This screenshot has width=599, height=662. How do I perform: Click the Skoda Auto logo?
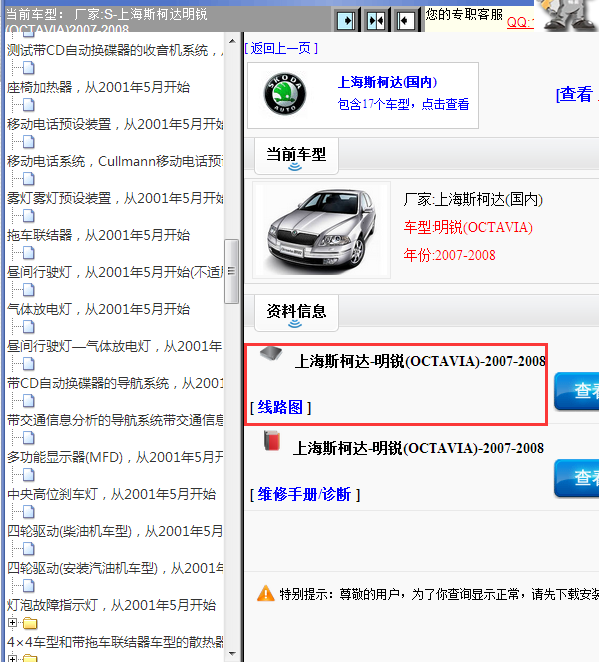tap(285, 94)
